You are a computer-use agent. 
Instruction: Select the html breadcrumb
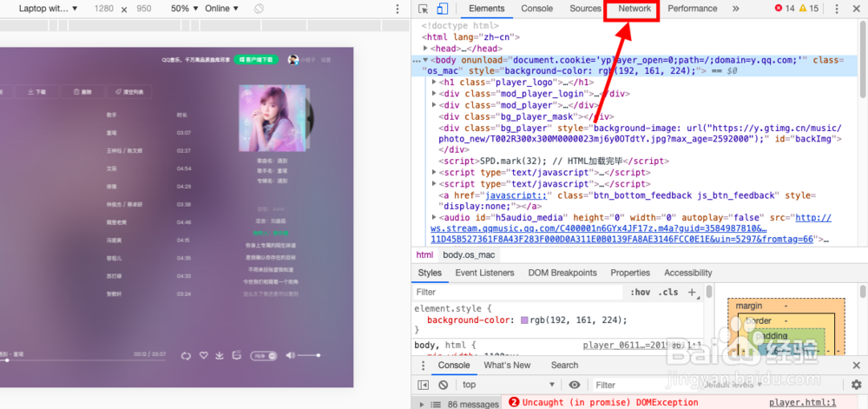424,255
